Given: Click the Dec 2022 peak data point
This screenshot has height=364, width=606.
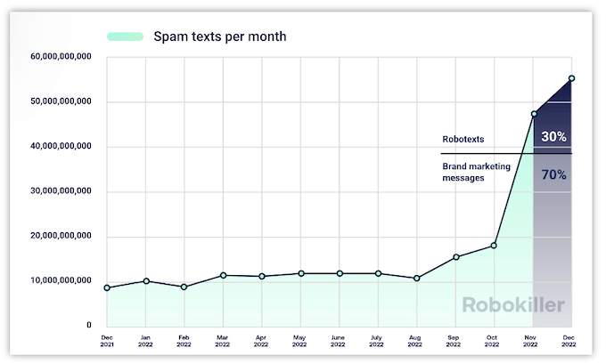Looking at the screenshot, I should [571, 78].
